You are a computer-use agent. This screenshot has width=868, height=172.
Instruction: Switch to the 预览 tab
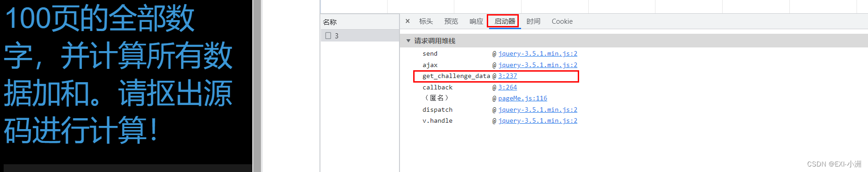[x=451, y=21]
